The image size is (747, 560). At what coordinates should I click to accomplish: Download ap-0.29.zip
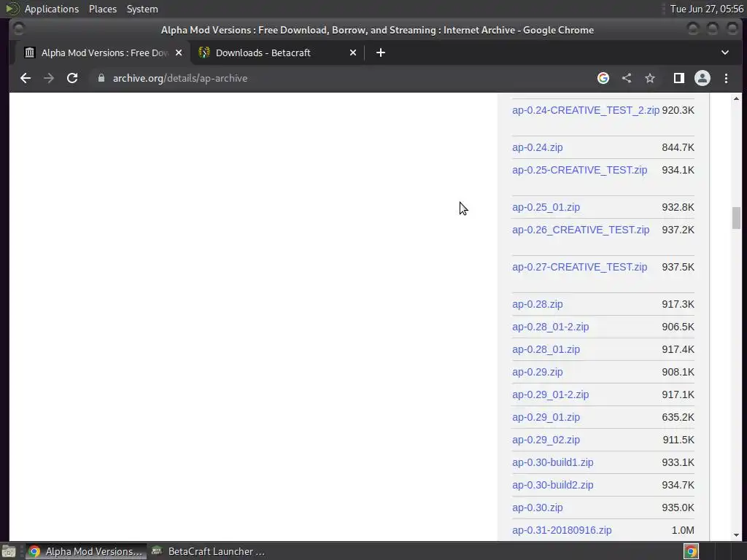point(538,372)
